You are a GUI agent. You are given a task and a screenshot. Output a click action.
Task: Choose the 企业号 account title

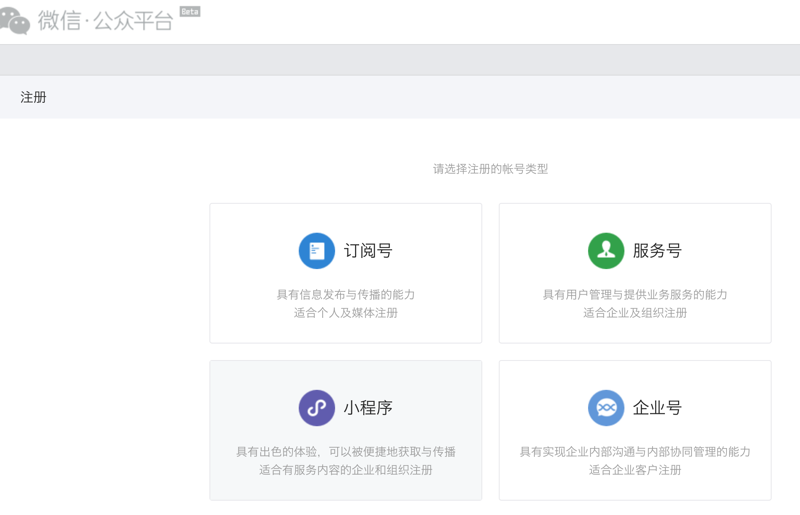click(657, 408)
